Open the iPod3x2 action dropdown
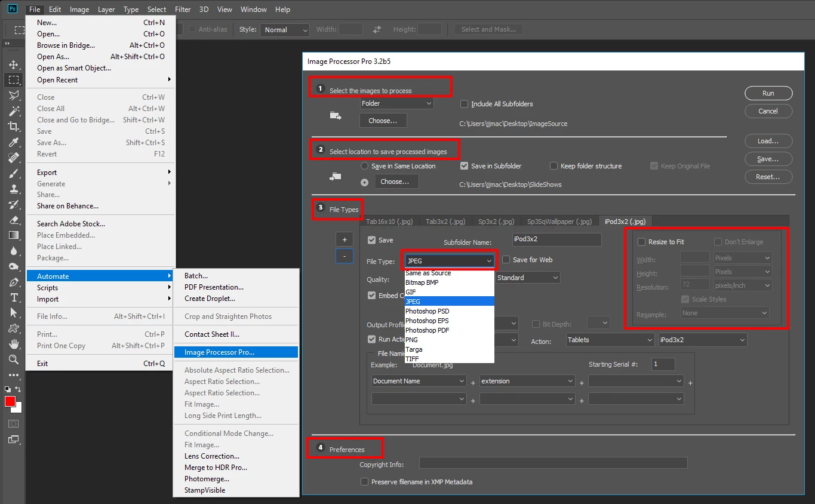The height and width of the screenshot is (504, 815). point(703,340)
